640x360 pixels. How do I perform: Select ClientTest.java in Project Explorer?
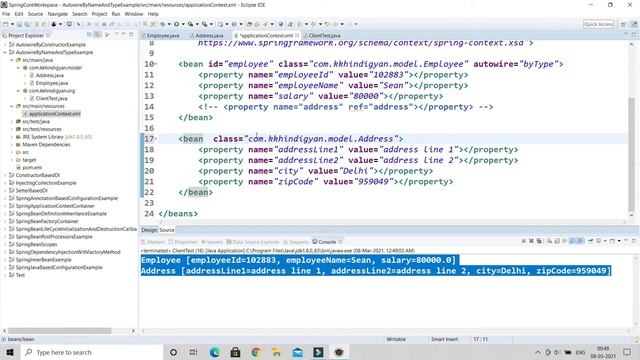[51, 98]
